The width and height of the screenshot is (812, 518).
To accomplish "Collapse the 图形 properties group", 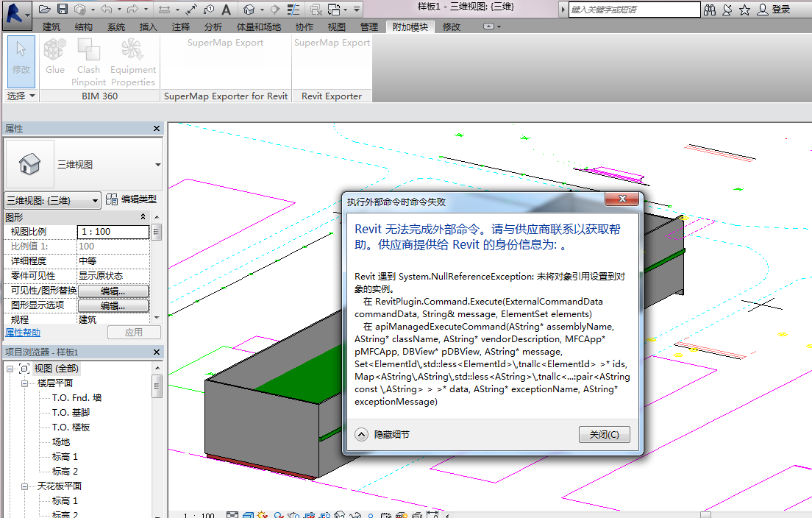I will tap(143, 216).
